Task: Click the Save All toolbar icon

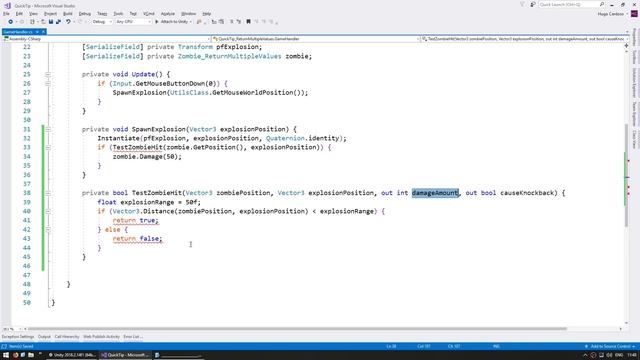Action: pos(58,22)
